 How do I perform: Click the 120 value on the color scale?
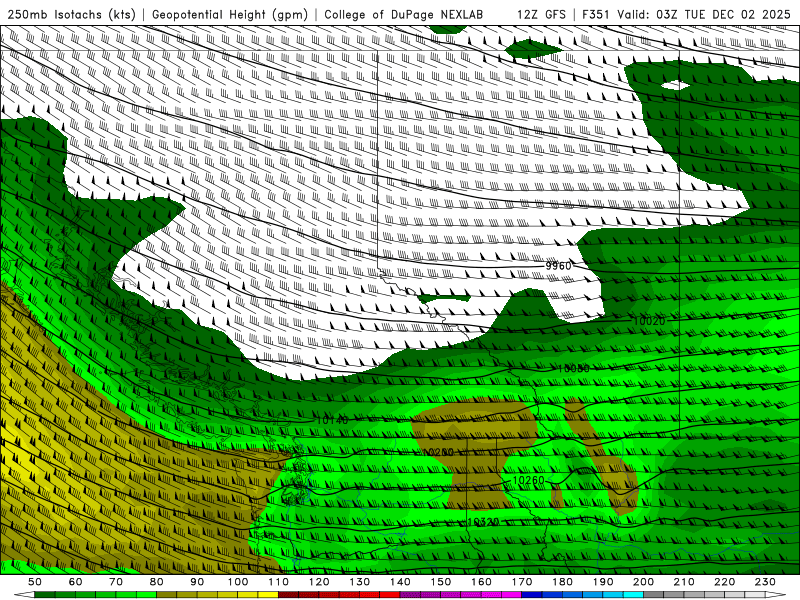click(x=319, y=582)
